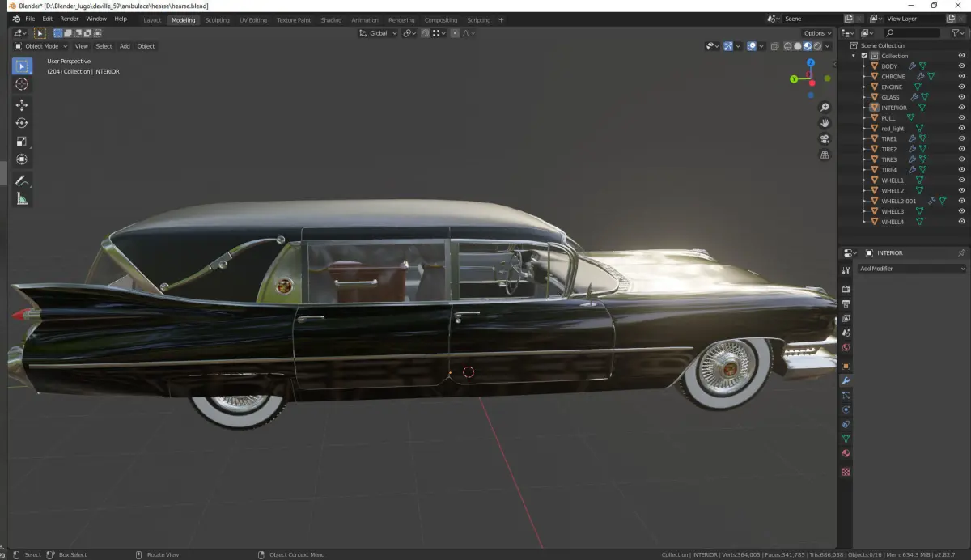The height and width of the screenshot is (560, 971).
Task: Open the Output properties tab
Action: tap(846, 303)
